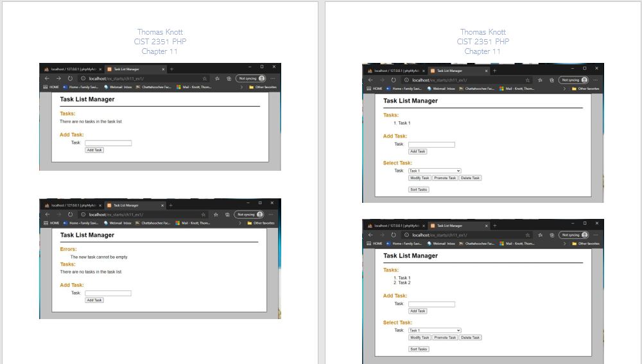The image size is (642, 364).
Task: Click the refresh icon in the one-task screenshot
Action: pyautogui.click(x=394, y=80)
